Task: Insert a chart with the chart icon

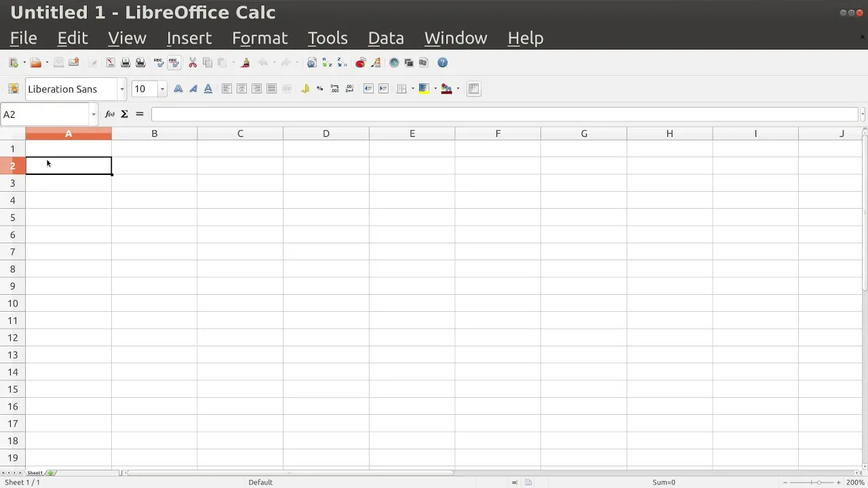Action: point(361,62)
